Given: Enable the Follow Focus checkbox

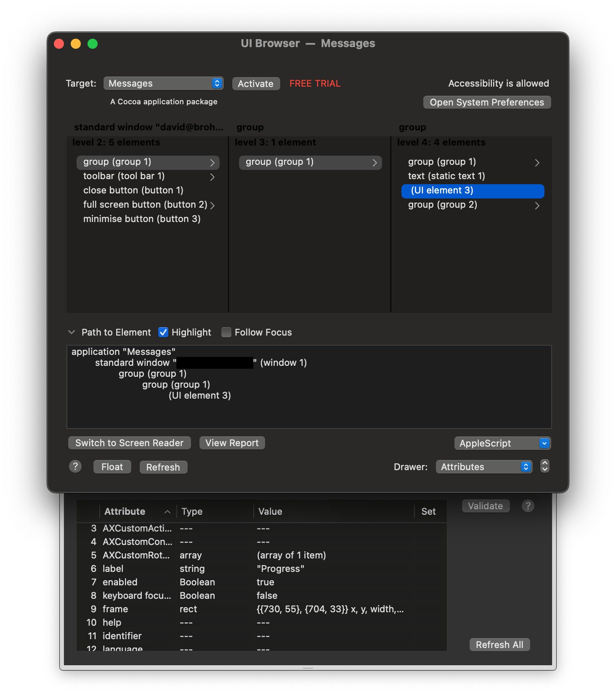Looking at the screenshot, I should pos(226,332).
